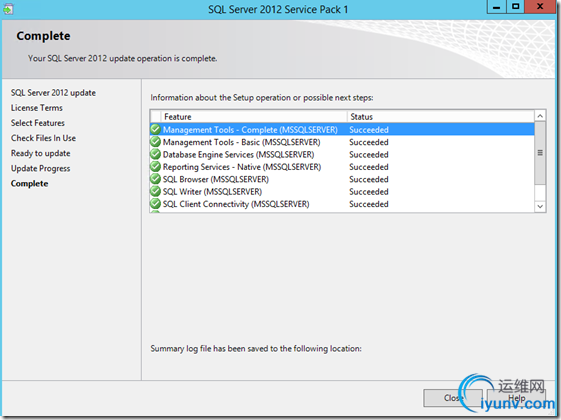Click green check icon for SQL Client Connectivity
This screenshot has height=420, width=561.
click(x=155, y=204)
